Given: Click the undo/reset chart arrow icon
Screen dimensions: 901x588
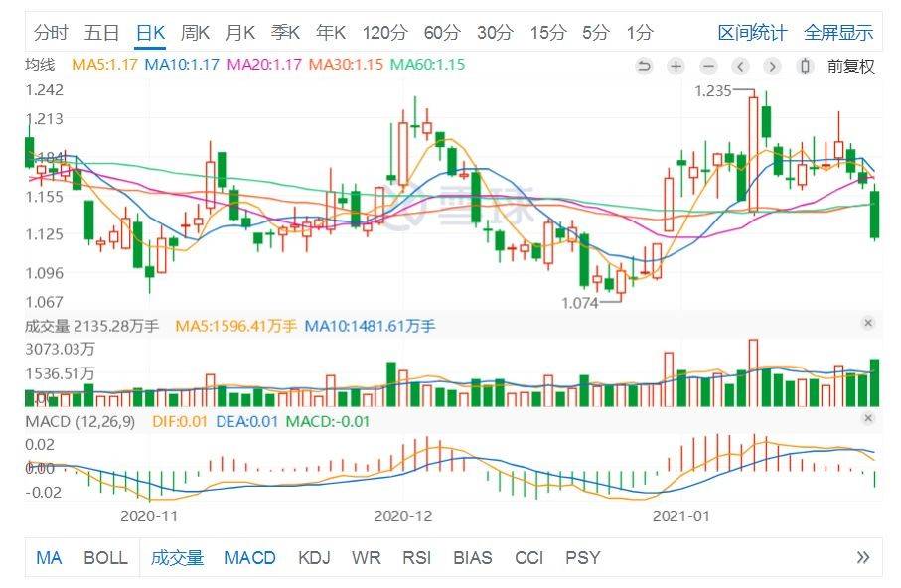Looking at the screenshot, I should 644,67.
